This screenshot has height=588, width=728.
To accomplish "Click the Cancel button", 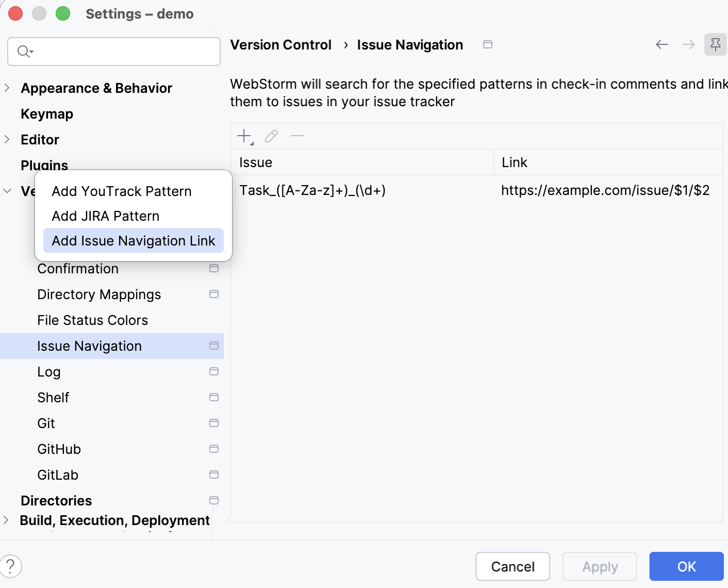I will click(513, 566).
